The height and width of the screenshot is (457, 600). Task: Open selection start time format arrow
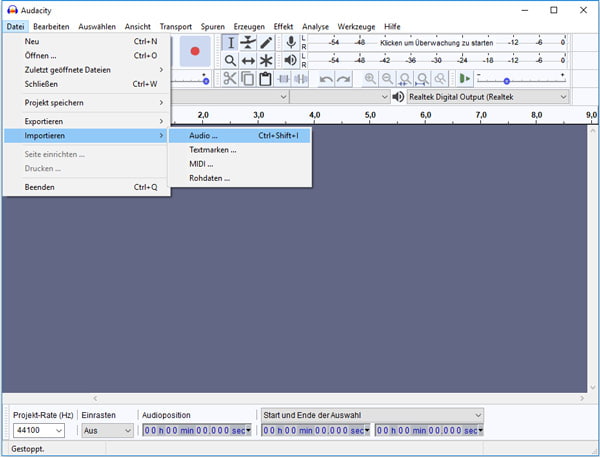click(367, 431)
